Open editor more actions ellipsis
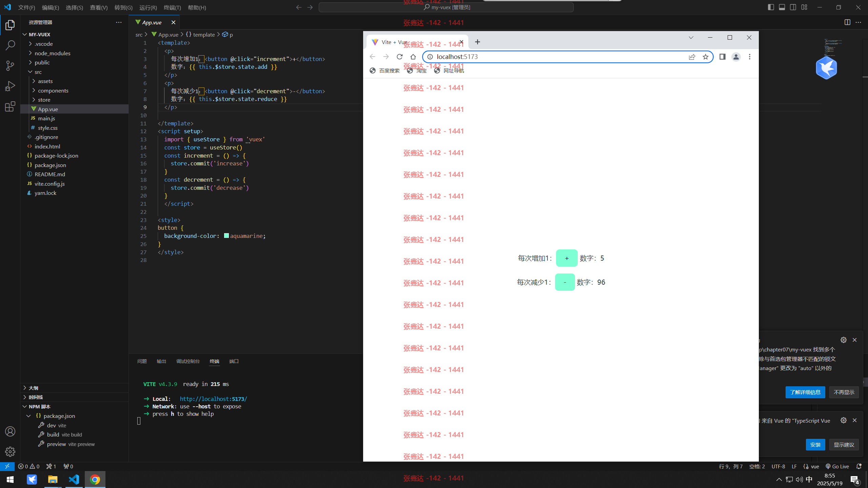The image size is (868, 488). tap(859, 22)
